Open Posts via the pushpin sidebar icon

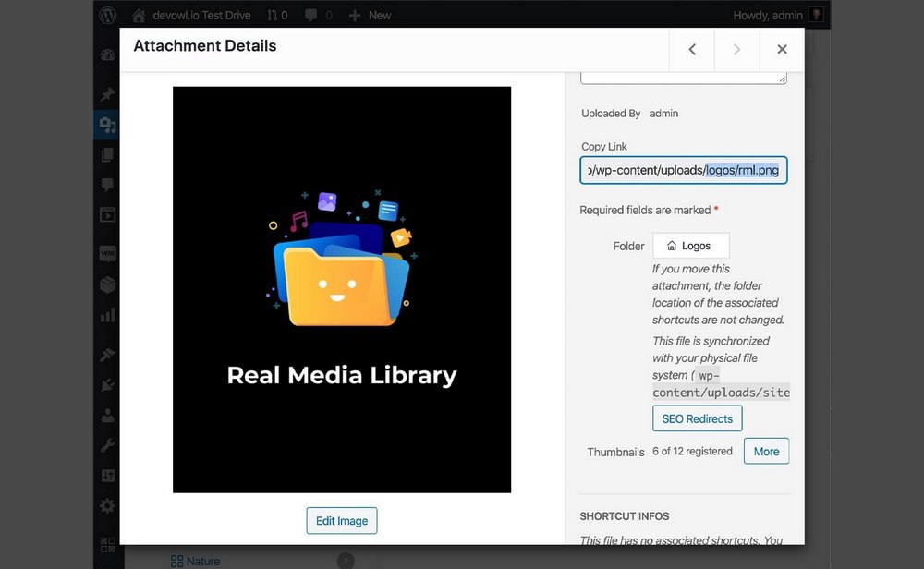point(107,94)
